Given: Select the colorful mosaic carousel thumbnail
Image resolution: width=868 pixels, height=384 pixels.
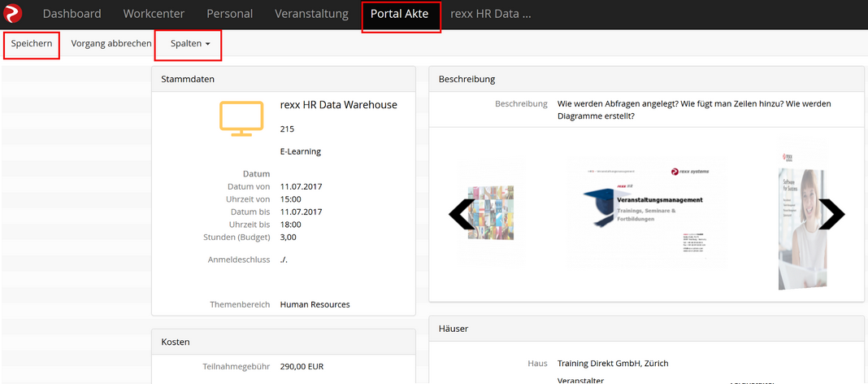Looking at the screenshot, I should coord(490,212).
